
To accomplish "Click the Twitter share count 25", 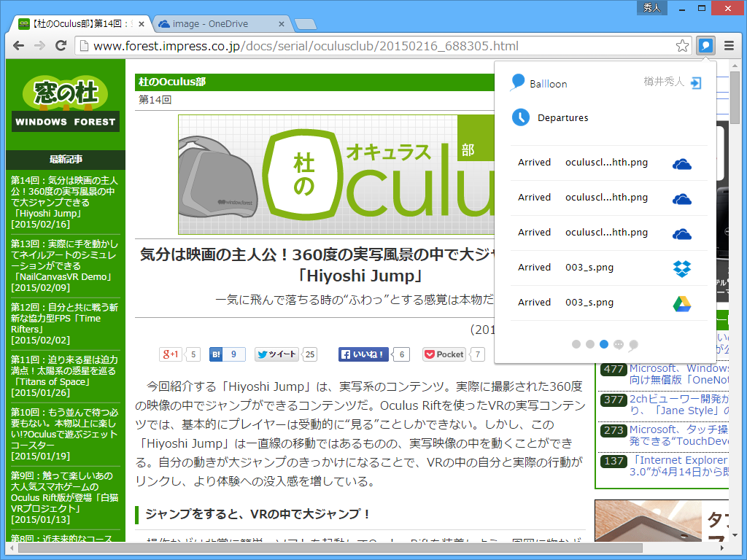I will click(x=309, y=354).
